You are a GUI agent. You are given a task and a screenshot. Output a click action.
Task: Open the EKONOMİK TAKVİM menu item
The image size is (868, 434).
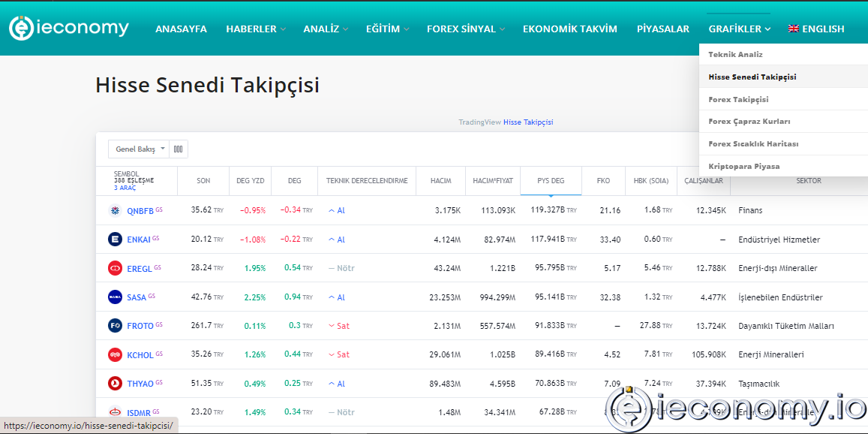click(x=570, y=29)
